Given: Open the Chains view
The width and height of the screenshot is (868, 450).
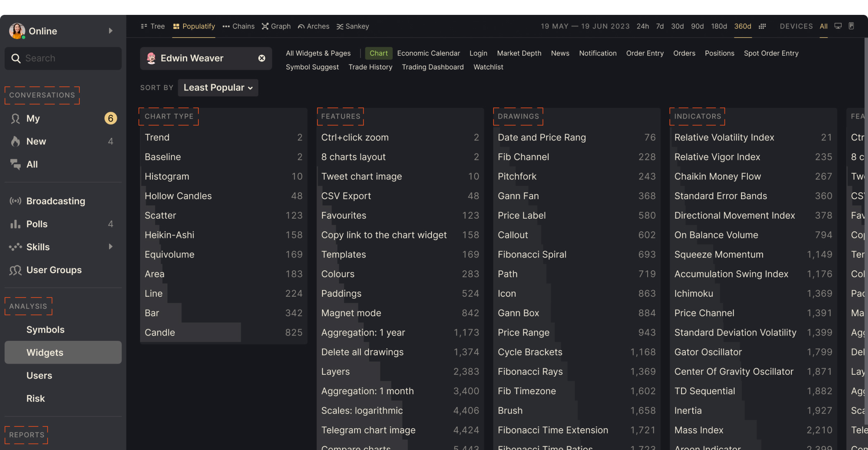Looking at the screenshot, I should tap(238, 26).
